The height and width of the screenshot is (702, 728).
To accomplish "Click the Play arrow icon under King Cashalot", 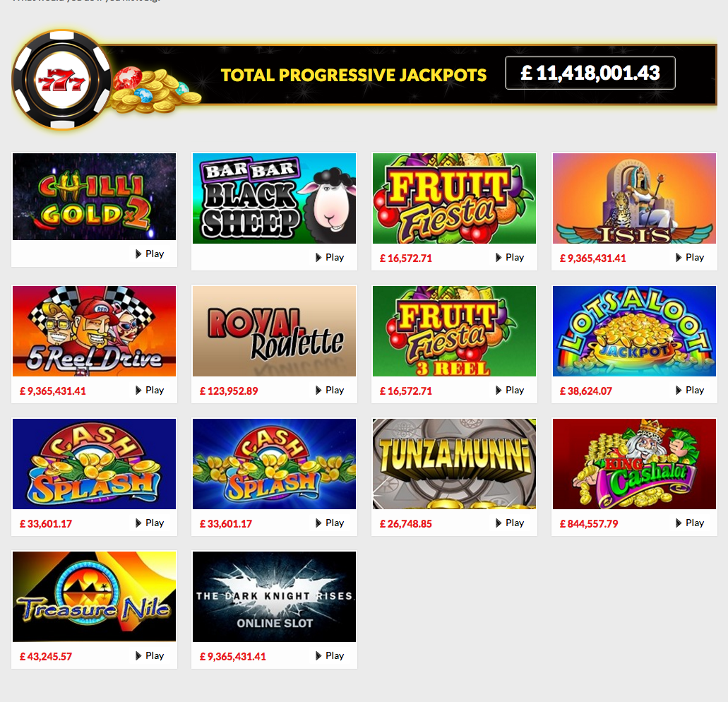I will pyautogui.click(x=679, y=523).
